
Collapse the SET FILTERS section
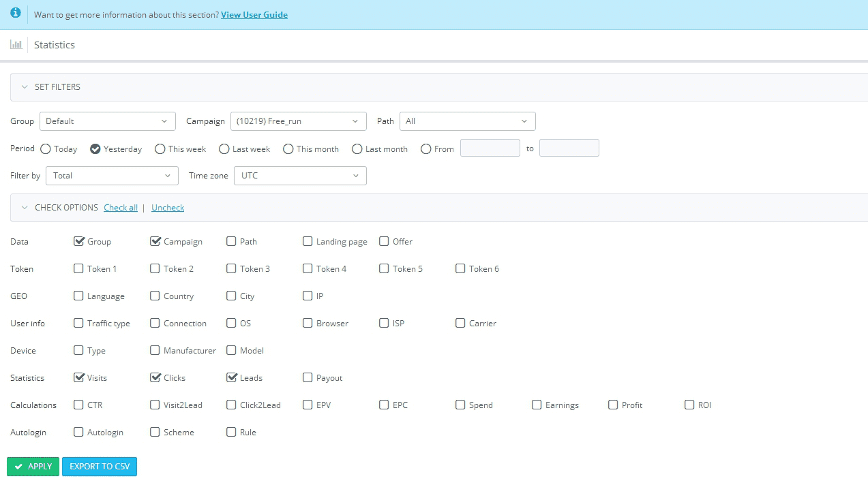25,87
